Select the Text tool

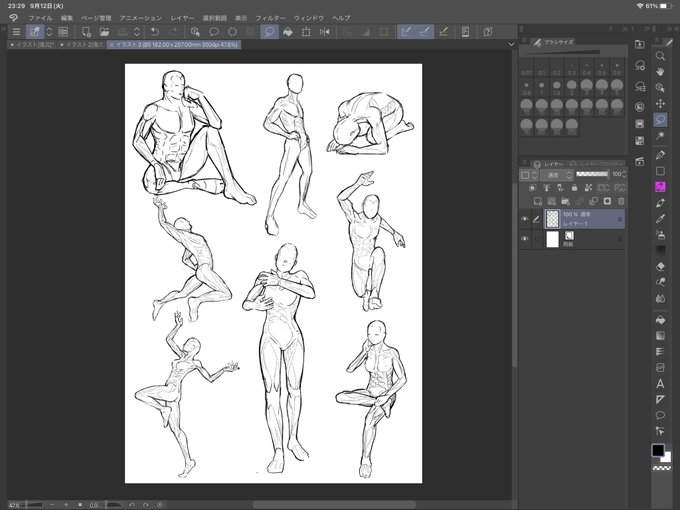pos(660,384)
